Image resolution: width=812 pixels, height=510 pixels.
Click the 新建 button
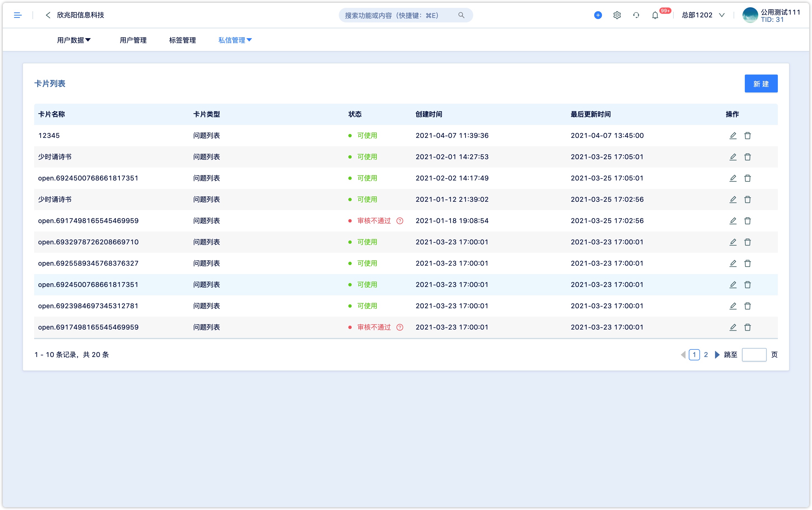tap(761, 84)
